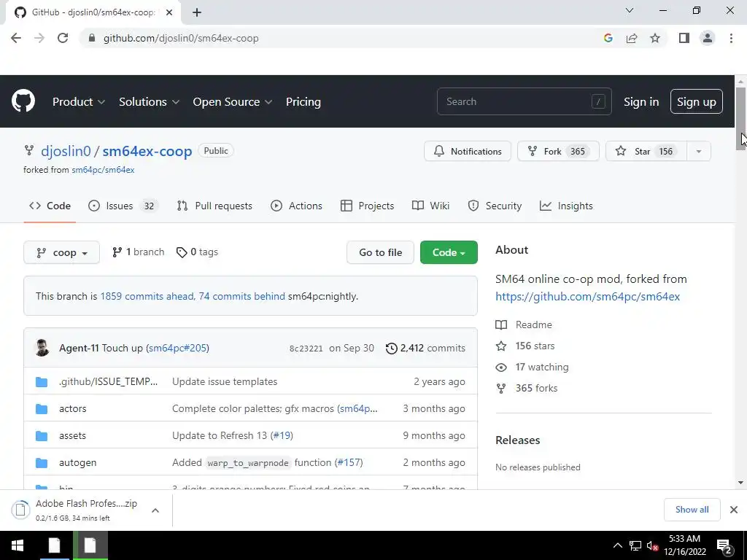Click the share page icon

[x=632, y=38]
